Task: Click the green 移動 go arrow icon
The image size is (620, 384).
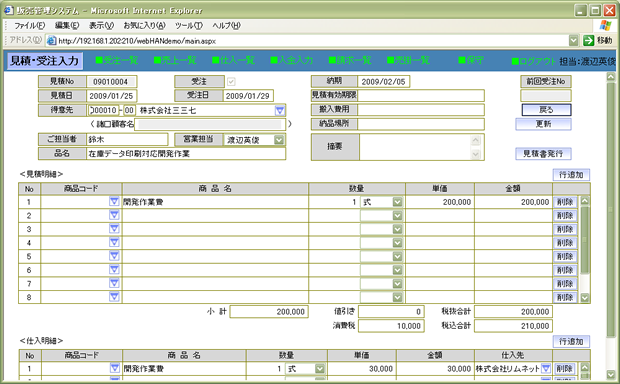Action: coord(589,40)
